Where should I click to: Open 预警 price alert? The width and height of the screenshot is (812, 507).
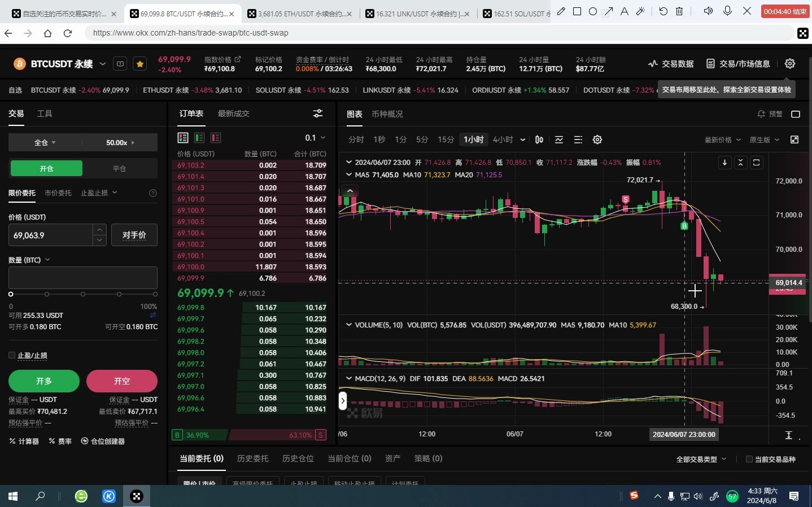point(770,114)
